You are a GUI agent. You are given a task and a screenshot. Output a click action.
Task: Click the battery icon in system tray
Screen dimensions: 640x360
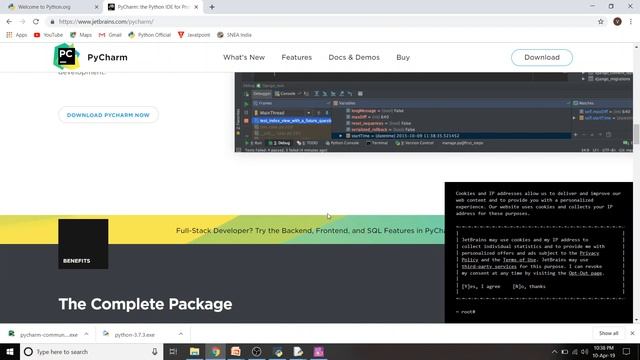coord(564,352)
